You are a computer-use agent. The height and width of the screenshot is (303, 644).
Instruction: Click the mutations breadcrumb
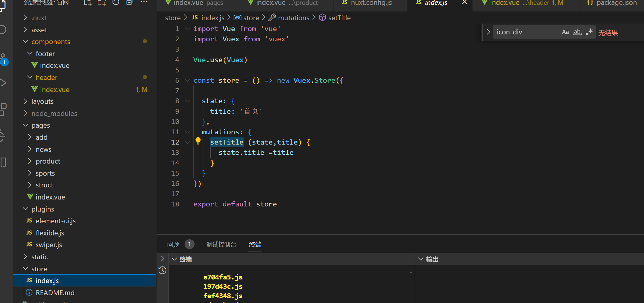[x=289, y=18]
